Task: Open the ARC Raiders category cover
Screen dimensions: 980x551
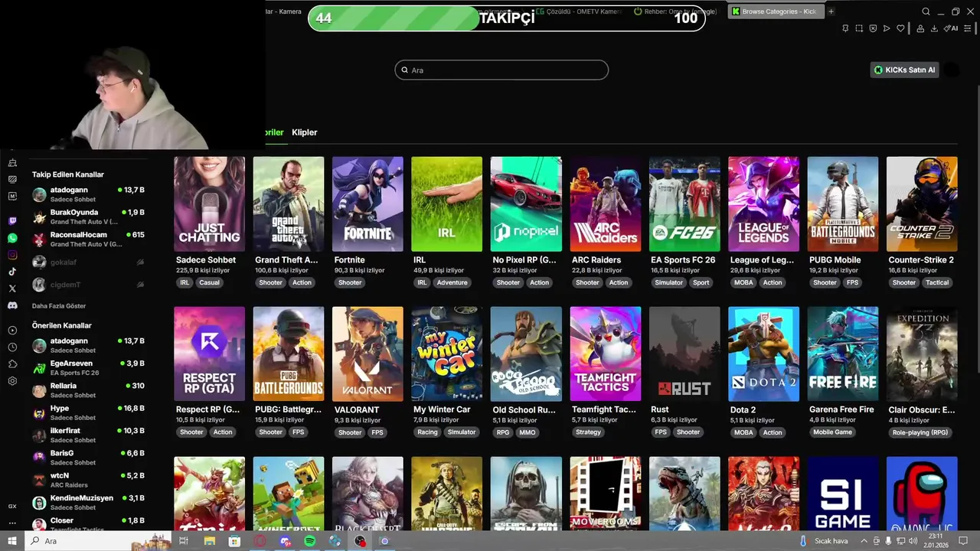Action: click(605, 204)
